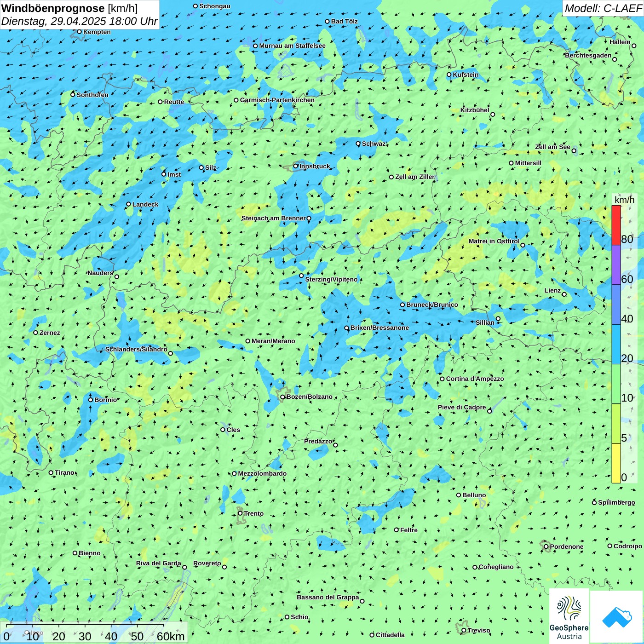The height and width of the screenshot is (644, 644).
Task: Click the light green legend color 10-20
Action: coord(616,384)
